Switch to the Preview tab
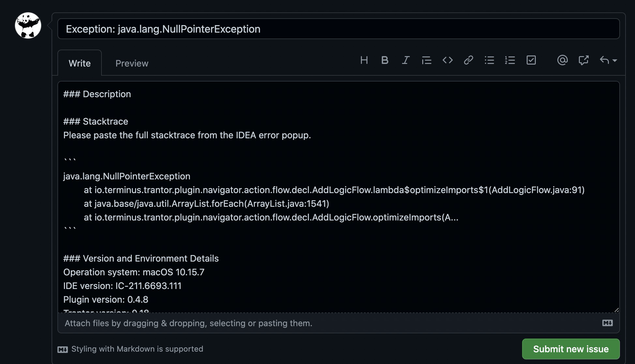This screenshot has height=364, width=635. click(x=132, y=63)
